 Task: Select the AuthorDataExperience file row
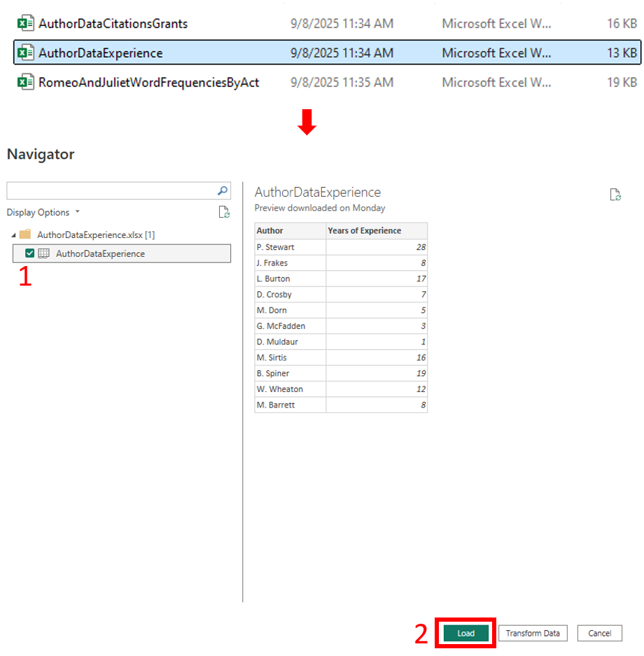tap(327, 53)
